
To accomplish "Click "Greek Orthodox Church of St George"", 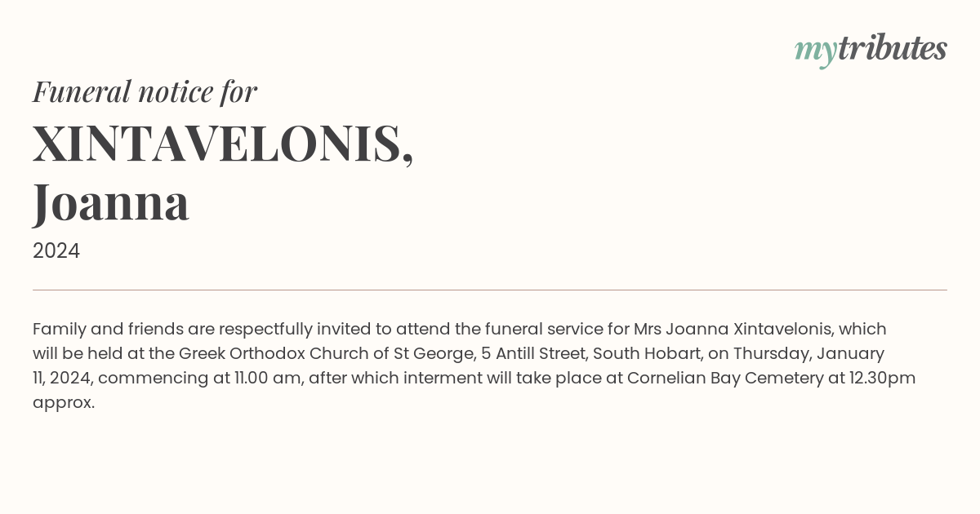I will (x=327, y=354).
